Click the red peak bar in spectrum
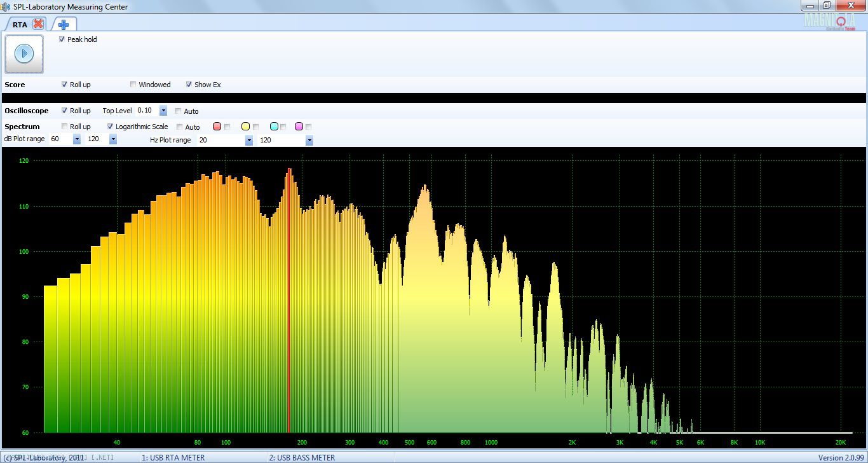Viewport: 868px width, 463px height. pos(289,300)
